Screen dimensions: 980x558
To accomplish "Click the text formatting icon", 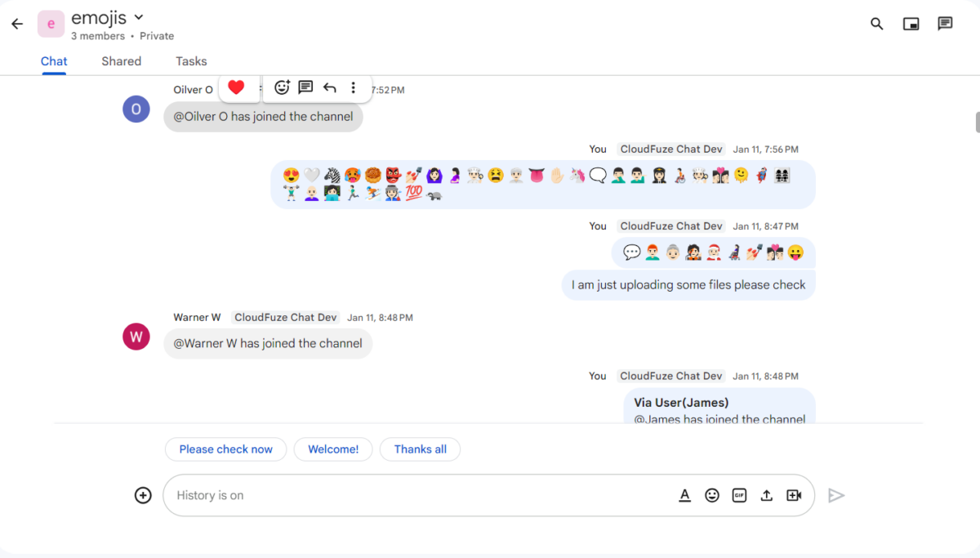I will [x=684, y=495].
